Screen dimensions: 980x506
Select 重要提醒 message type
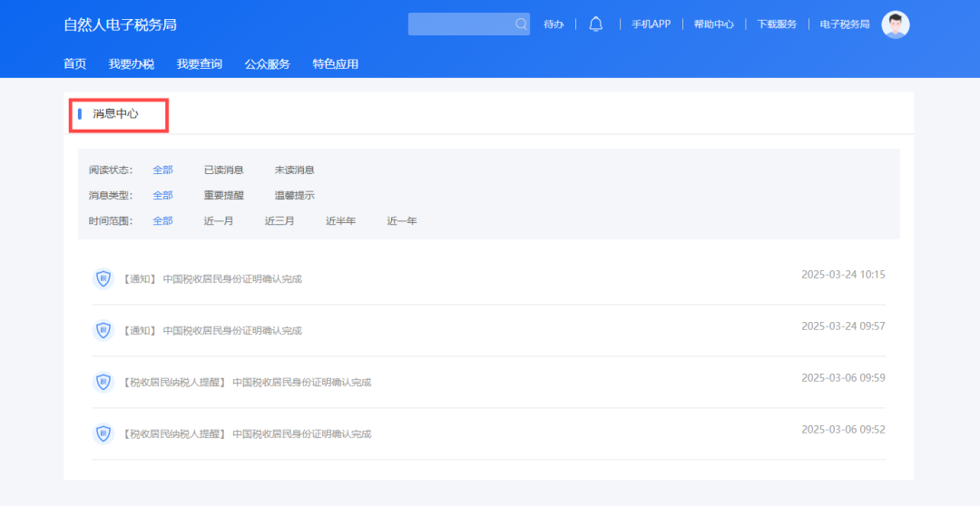pyautogui.click(x=223, y=195)
